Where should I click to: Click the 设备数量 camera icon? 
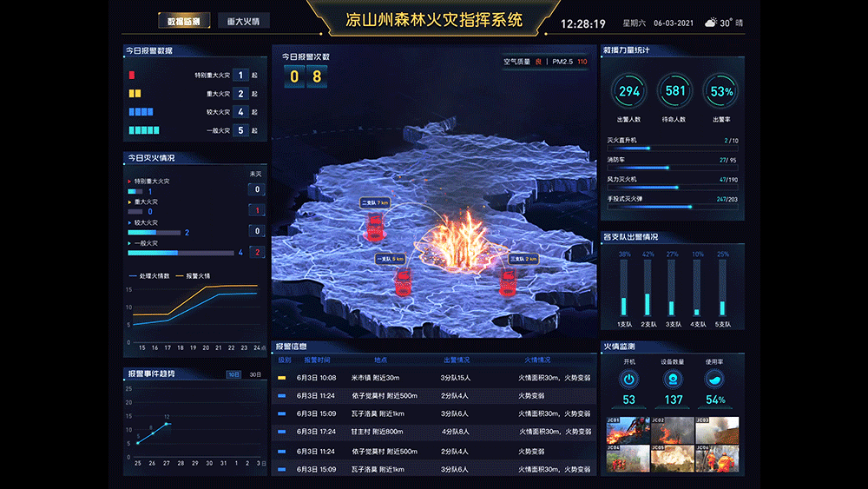673,380
